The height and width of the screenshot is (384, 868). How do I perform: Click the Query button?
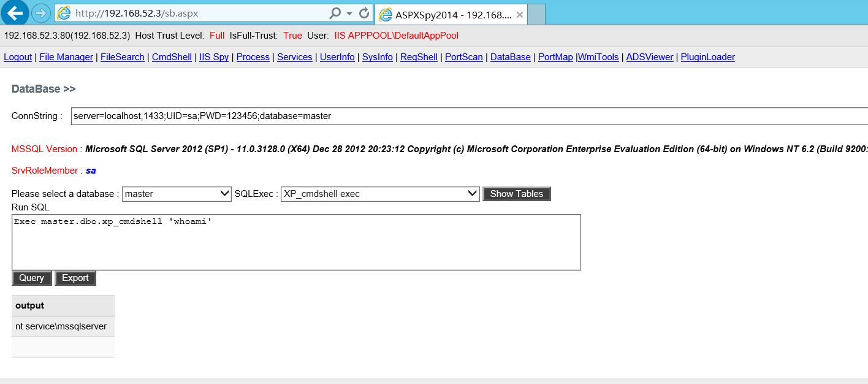(x=31, y=278)
